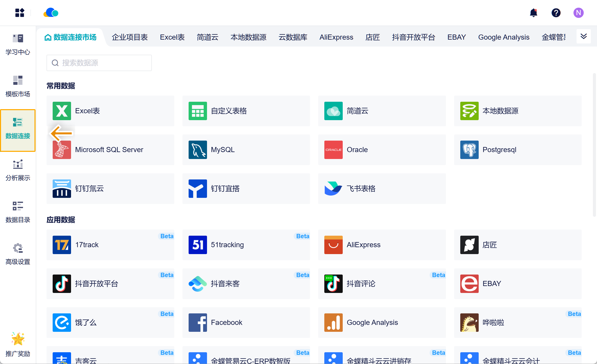597x364 pixels.
Task: Select the EBAY card icon
Action: [x=469, y=284]
